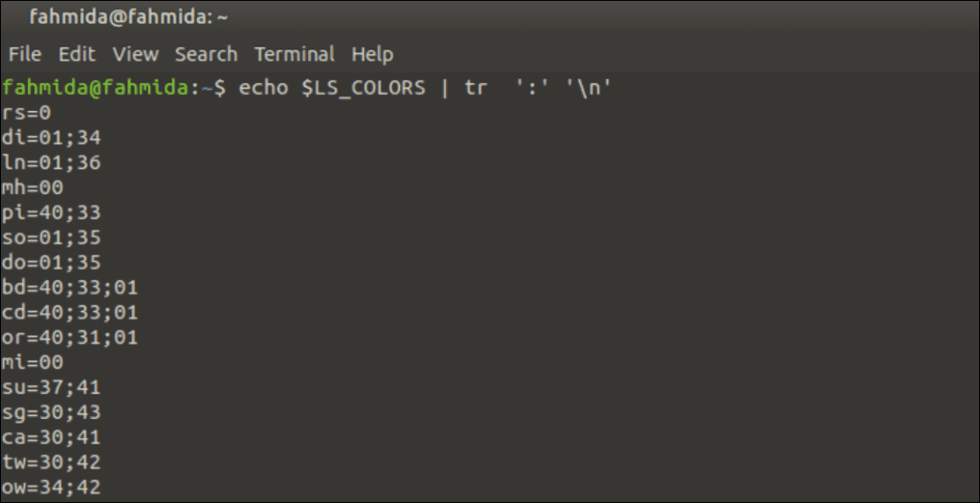Click the su=37;41 output line
This screenshot has width=980, height=503.
52,388
